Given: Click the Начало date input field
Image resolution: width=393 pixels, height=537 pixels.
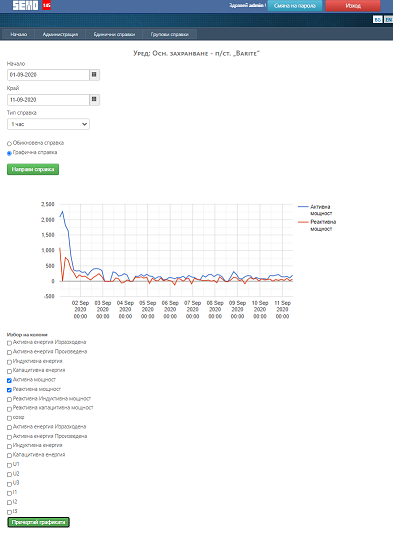Looking at the screenshot, I should coord(48,75).
